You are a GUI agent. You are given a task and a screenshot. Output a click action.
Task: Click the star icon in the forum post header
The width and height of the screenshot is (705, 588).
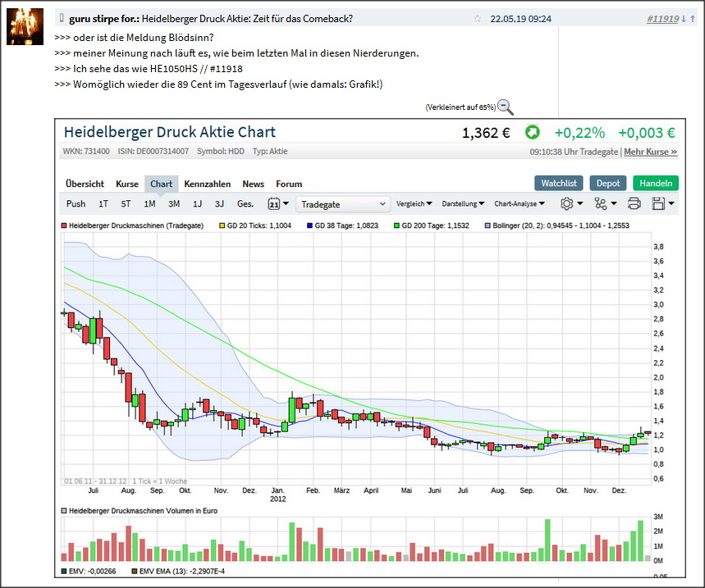[x=478, y=18]
